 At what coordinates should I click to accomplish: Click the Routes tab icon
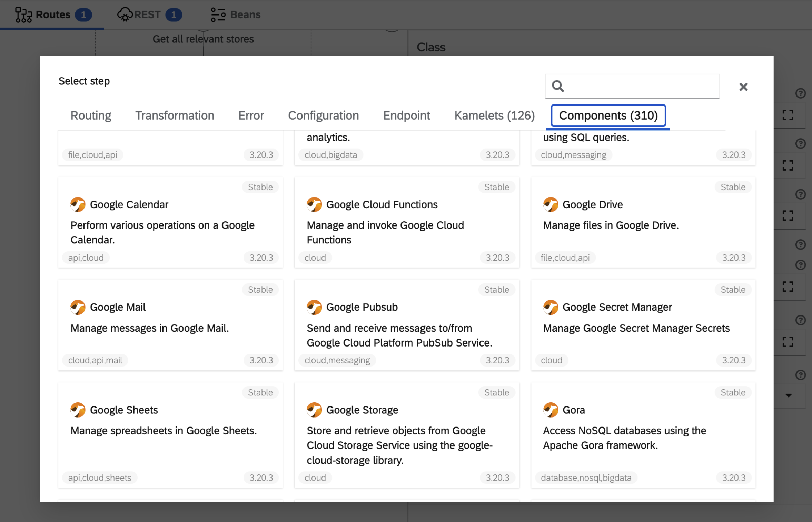pos(23,15)
